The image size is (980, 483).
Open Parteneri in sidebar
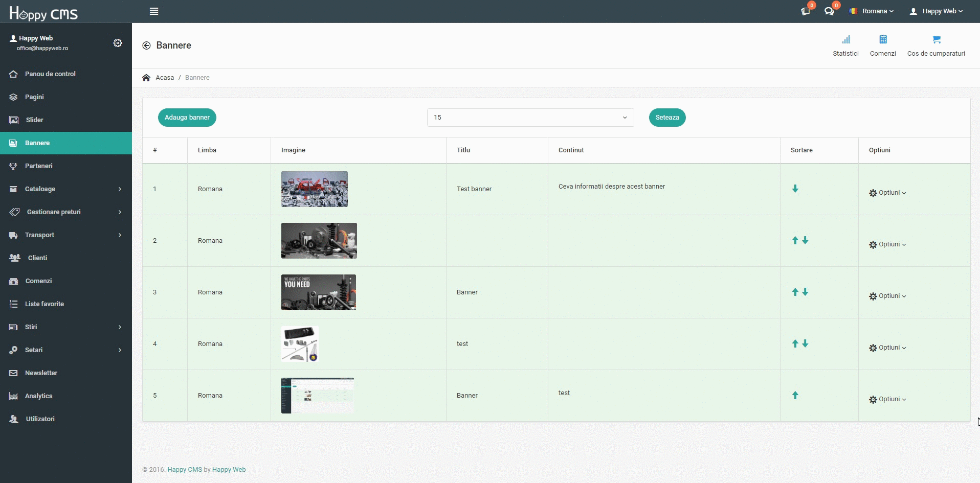pos(66,166)
